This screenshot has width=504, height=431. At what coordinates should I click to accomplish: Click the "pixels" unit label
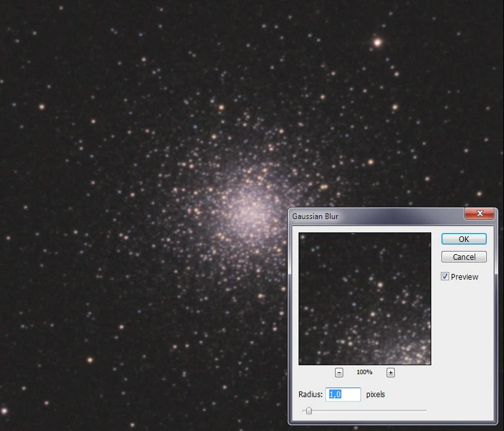[375, 395]
